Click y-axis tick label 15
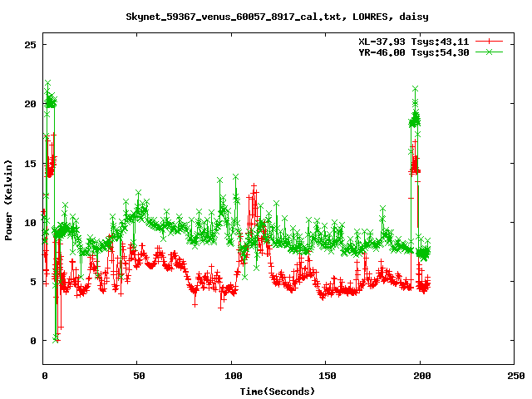Screen dimensions: 532x399 coord(30,164)
